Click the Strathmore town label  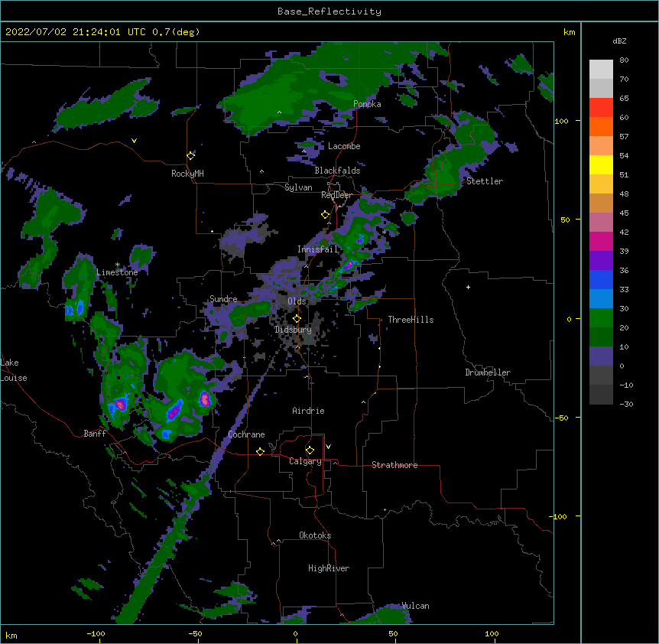(394, 465)
